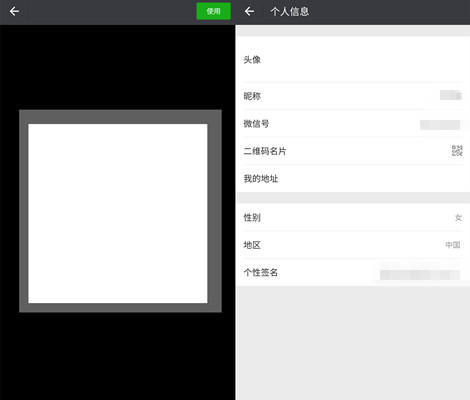Click the white crop preview square
The width and height of the screenshot is (470, 400).
[x=118, y=214]
